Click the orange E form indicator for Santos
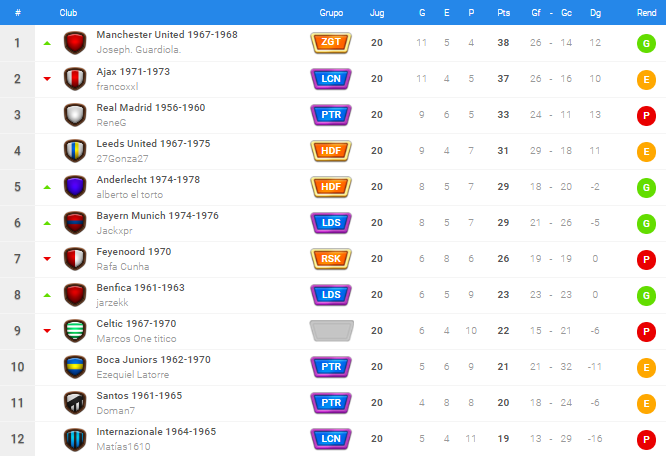The width and height of the screenshot is (666, 456). point(646,403)
